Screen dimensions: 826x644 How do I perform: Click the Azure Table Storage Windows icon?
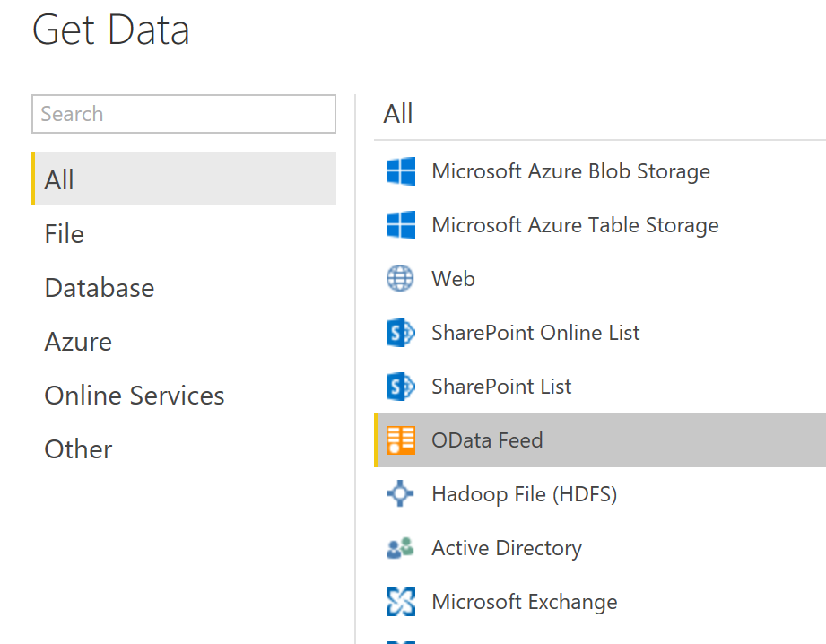click(x=400, y=225)
